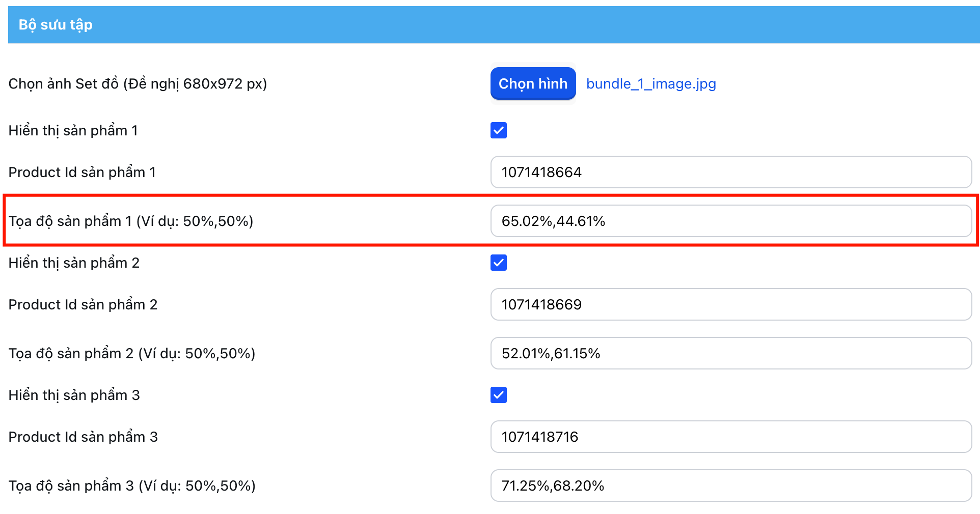Click the Bộ sưu tập section header
The image size is (980, 514).
(x=56, y=24)
